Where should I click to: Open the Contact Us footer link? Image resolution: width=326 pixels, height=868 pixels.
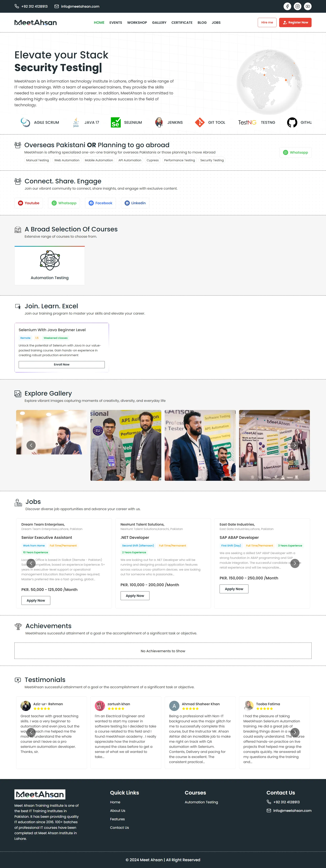119,828
